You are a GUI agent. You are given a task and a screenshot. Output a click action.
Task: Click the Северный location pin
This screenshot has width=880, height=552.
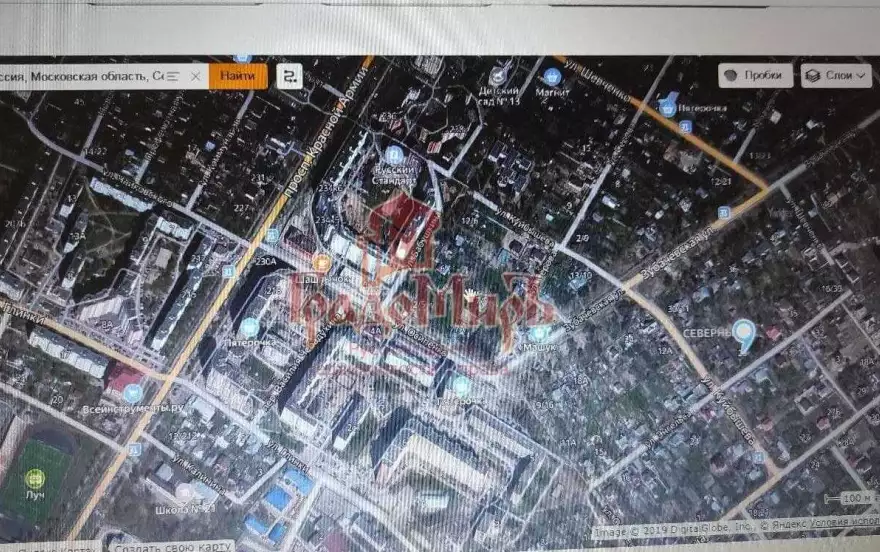[x=745, y=335]
